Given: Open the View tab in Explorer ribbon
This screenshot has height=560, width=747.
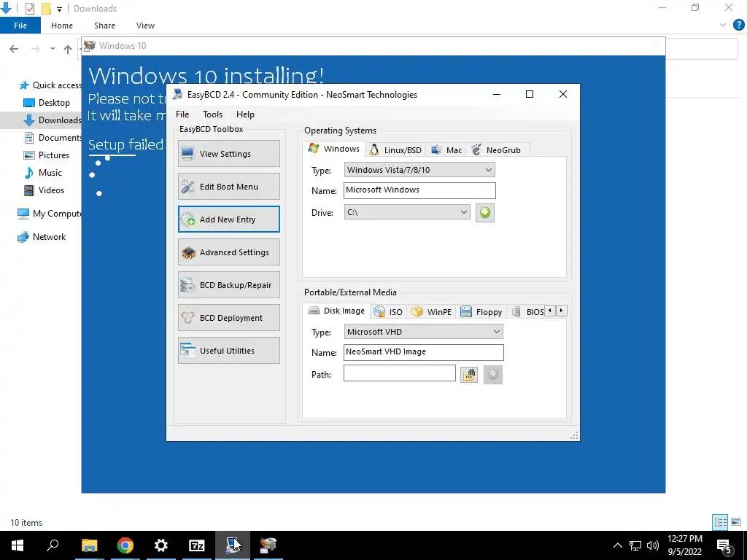Looking at the screenshot, I should pyautogui.click(x=145, y=26).
